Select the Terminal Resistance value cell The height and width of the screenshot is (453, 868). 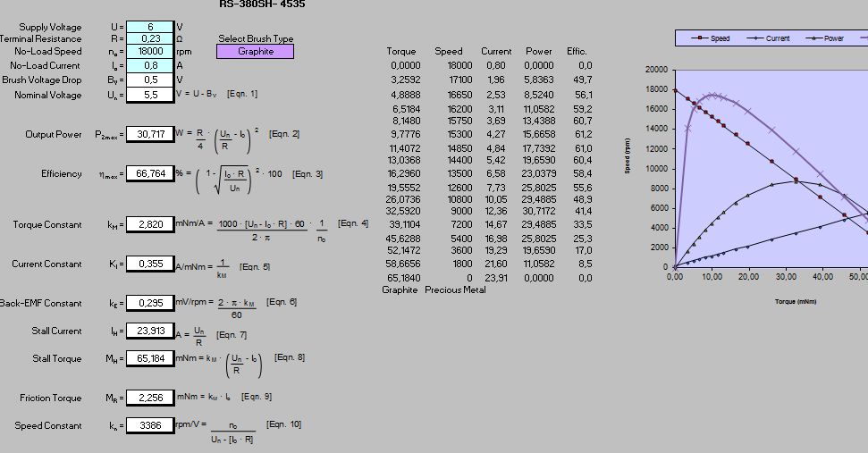149,39
